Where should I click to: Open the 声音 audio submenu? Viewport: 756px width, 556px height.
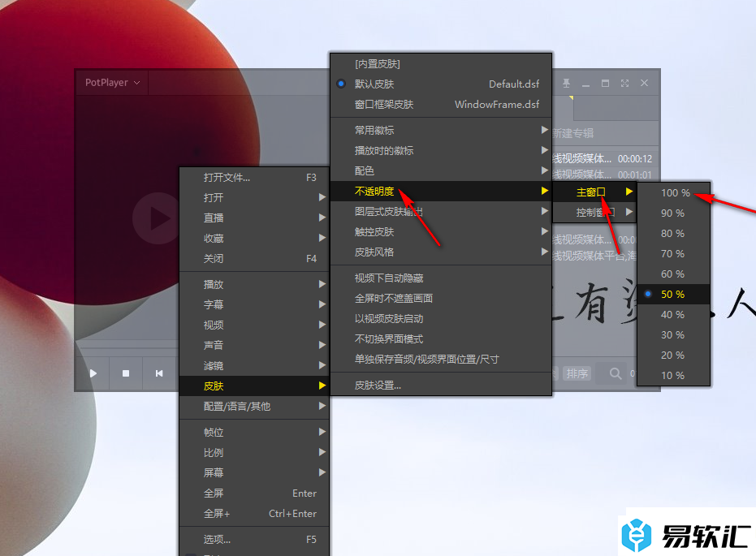click(254, 345)
